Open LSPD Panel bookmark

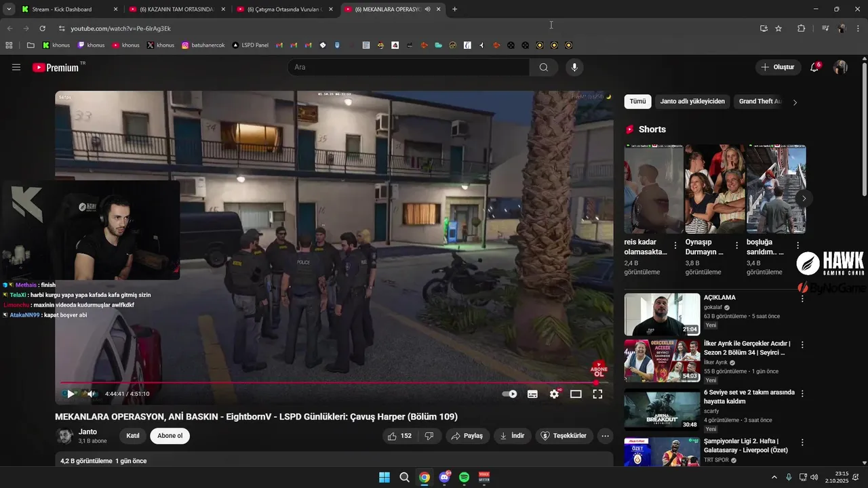[250, 45]
